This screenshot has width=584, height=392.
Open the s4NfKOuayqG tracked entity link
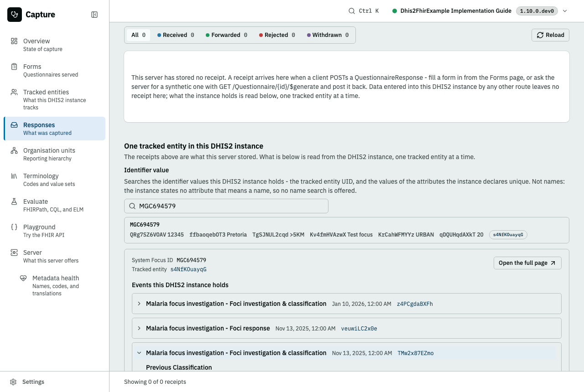click(188, 269)
